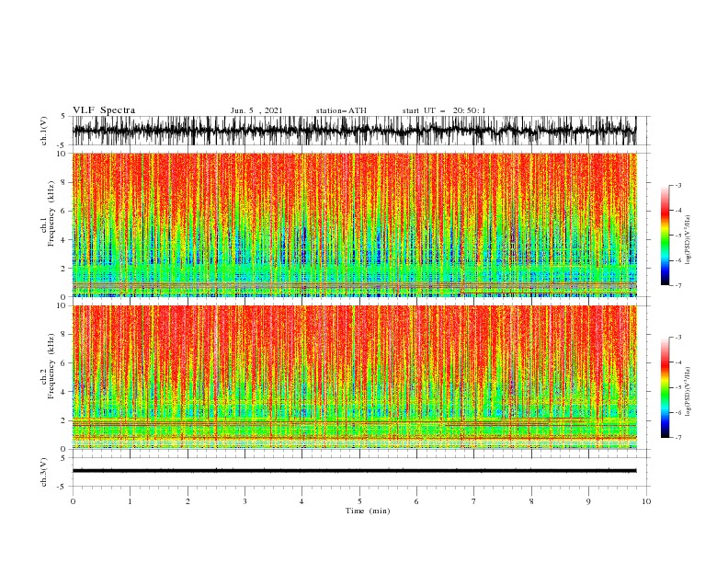Click the ch.1 "Frequency (kHz)" axis label

(51, 214)
